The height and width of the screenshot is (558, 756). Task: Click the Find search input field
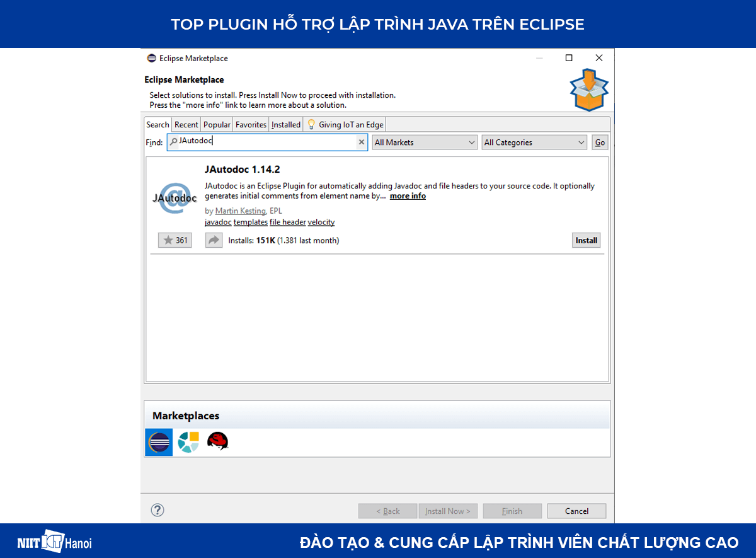click(265, 141)
